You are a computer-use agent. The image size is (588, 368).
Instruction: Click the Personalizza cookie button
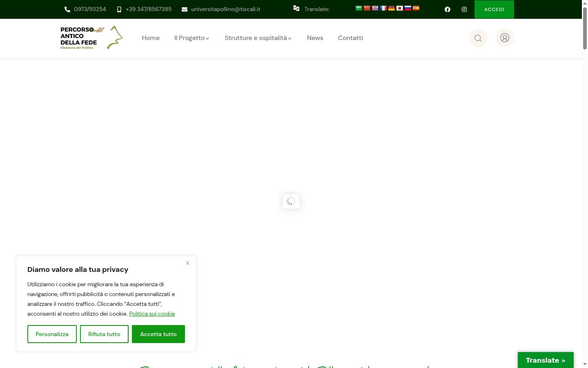click(52, 334)
